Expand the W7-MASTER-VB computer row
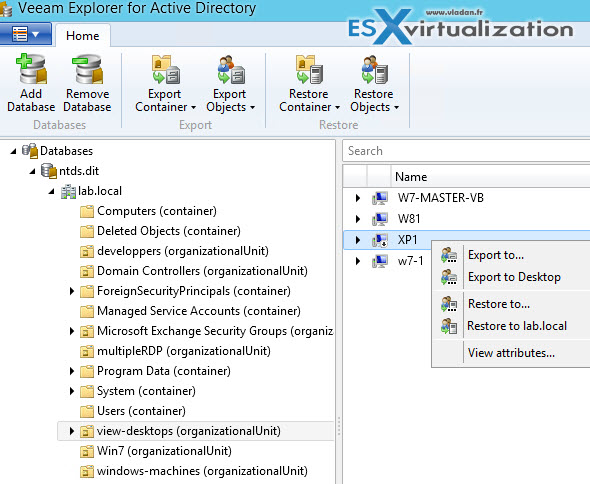The height and width of the screenshot is (484, 590). pyautogui.click(x=358, y=198)
